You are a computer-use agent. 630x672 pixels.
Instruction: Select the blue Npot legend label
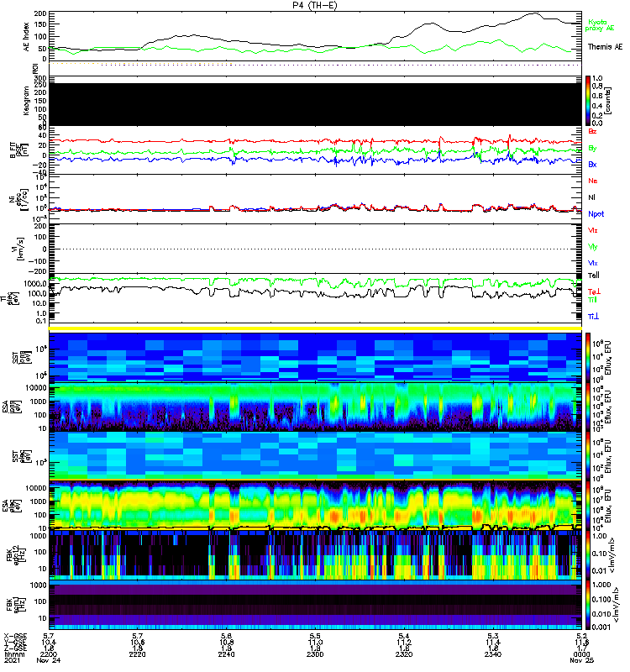pyautogui.click(x=596, y=214)
